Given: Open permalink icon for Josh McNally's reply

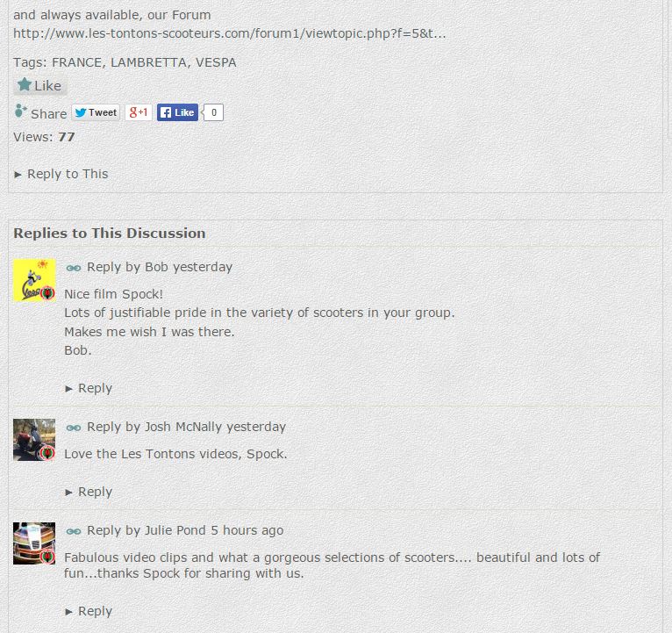Looking at the screenshot, I should [x=74, y=428].
